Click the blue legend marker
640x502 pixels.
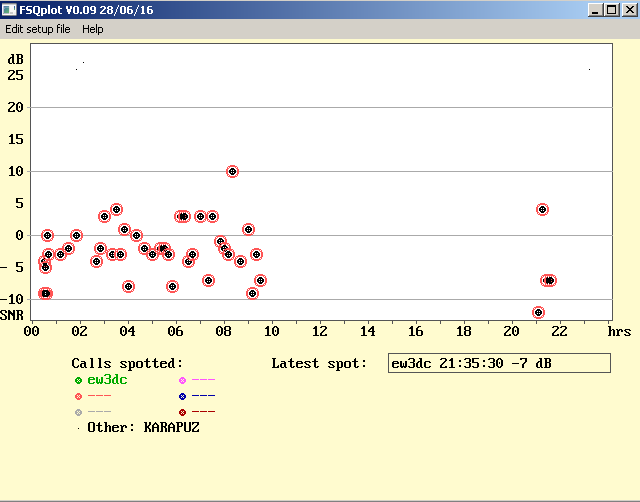[x=182, y=396]
